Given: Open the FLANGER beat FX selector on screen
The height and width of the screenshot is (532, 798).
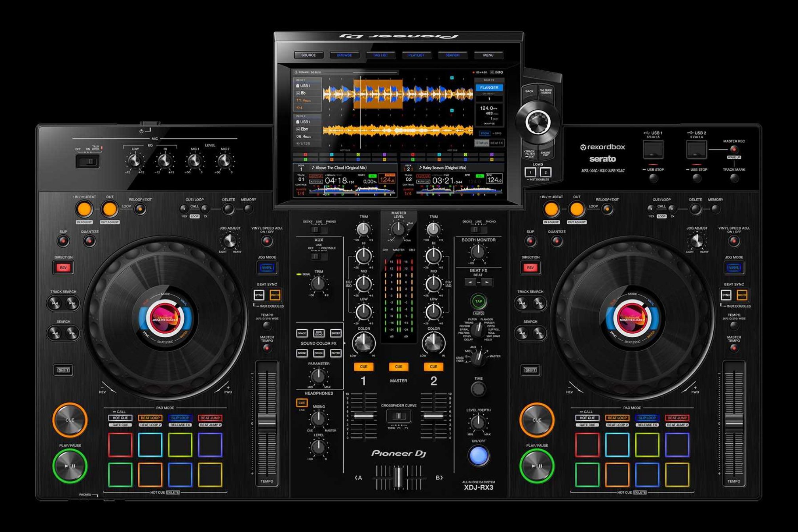Looking at the screenshot, I should coord(489,87).
